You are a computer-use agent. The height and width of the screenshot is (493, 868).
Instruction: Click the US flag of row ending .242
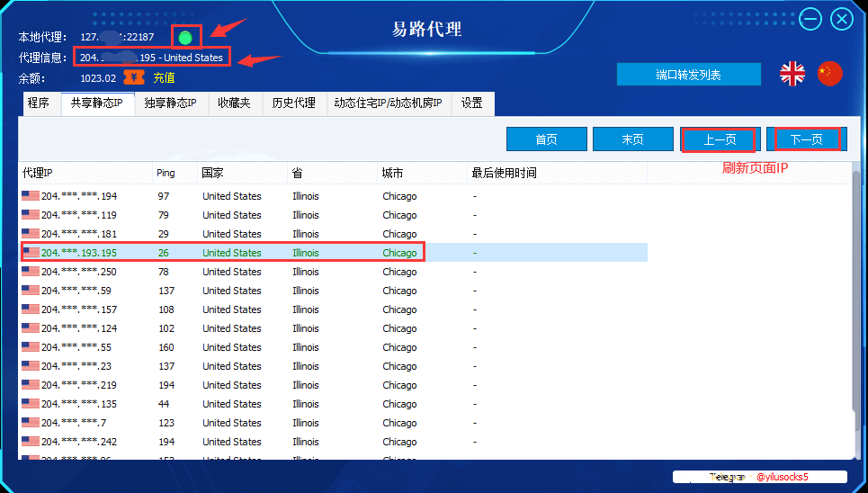tap(31, 441)
